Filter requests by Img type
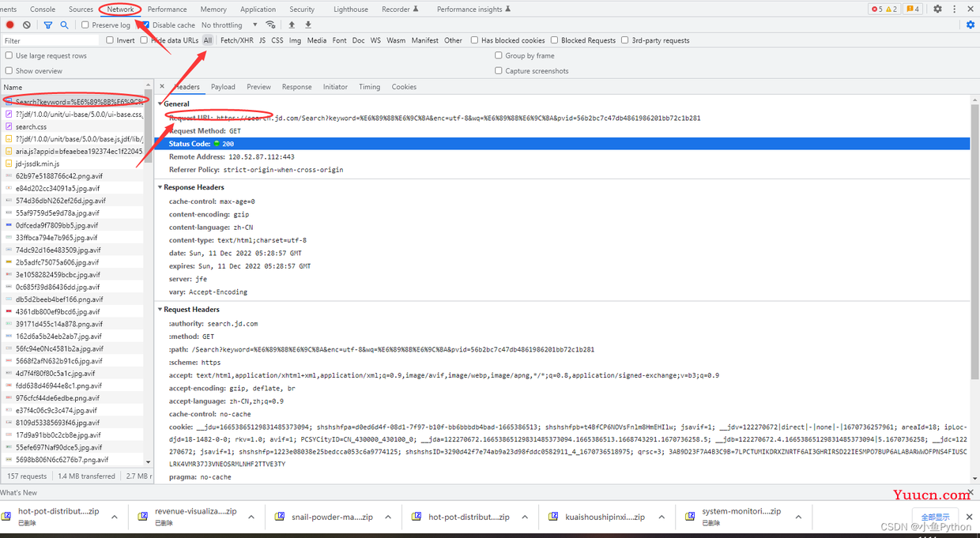The height and width of the screenshot is (538, 980). (x=295, y=40)
